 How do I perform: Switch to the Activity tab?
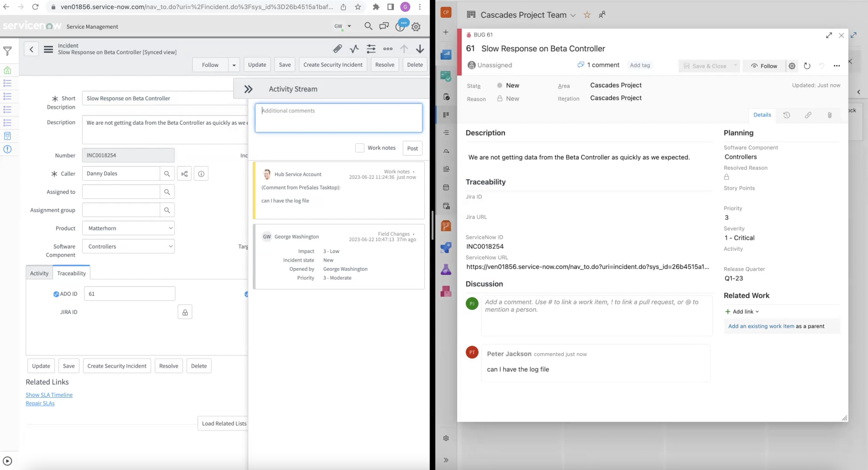(x=39, y=273)
